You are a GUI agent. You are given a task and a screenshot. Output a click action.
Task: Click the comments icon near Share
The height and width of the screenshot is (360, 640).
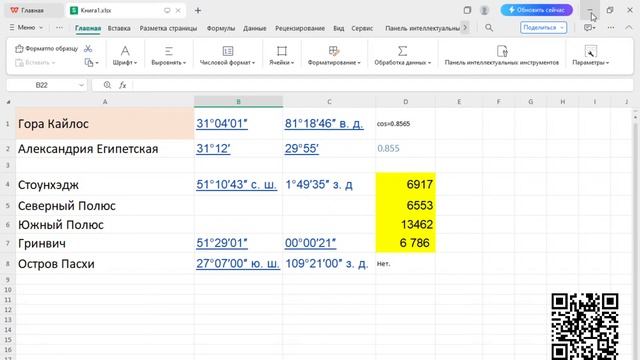[589, 28]
